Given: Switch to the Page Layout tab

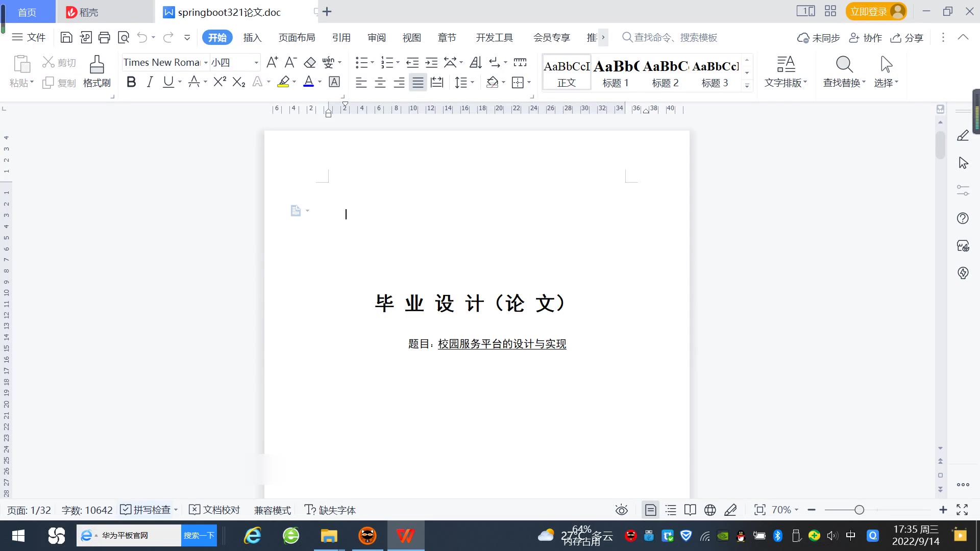Looking at the screenshot, I should pos(297,37).
